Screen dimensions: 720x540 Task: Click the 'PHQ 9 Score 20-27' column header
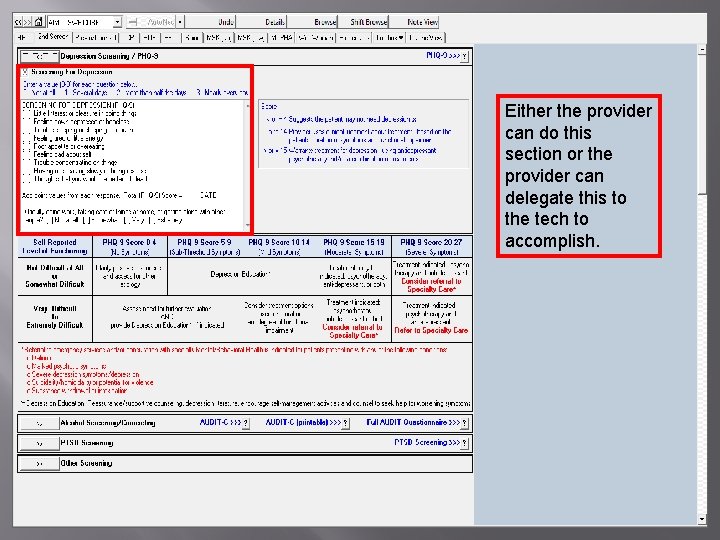tap(431, 247)
